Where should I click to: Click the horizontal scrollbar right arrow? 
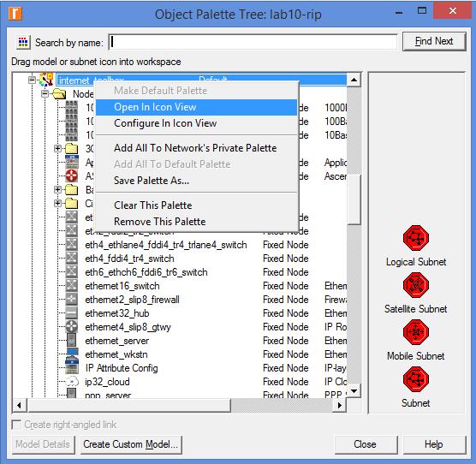pyautogui.click(x=339, y=405)
